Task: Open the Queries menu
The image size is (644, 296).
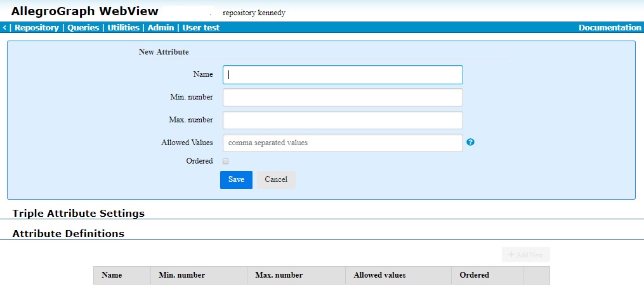Action: (83, 28)
